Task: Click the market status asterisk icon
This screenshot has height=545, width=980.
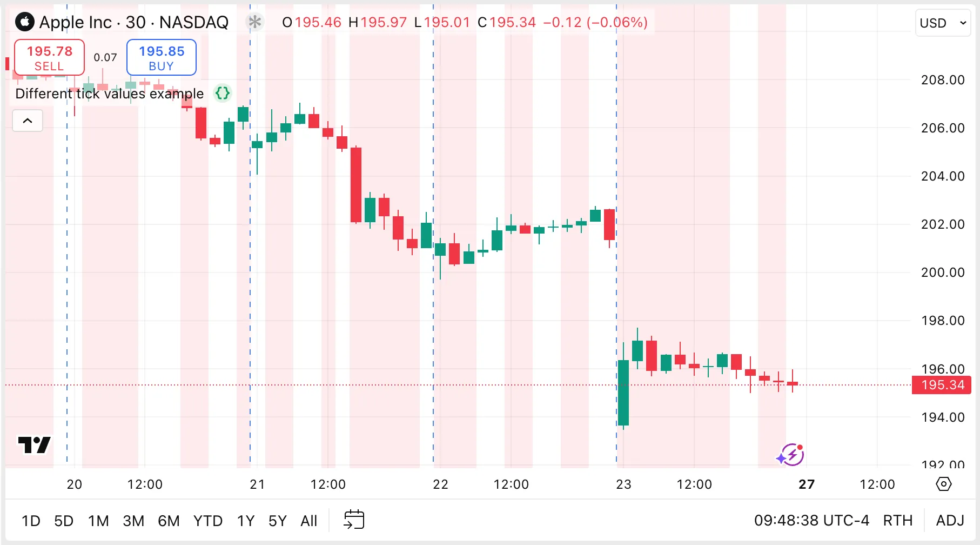Action: tap(254, 22)
